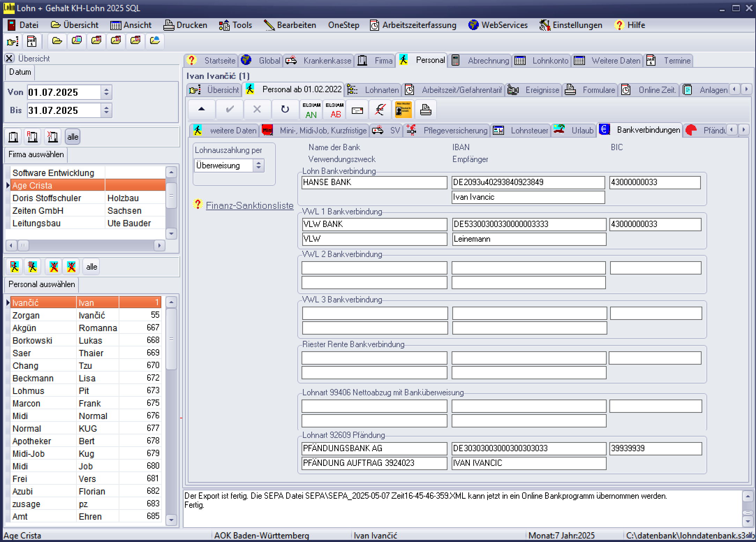
Task: Click the first building filter icon
Action: [13, 137]
